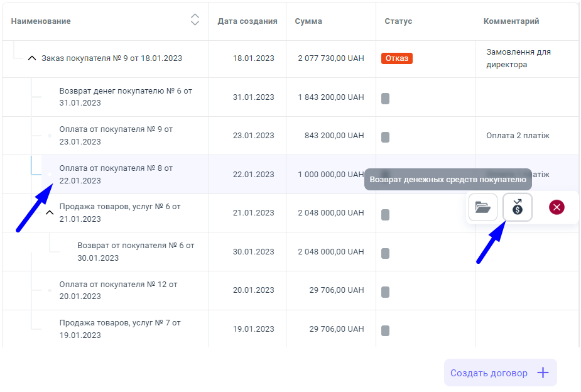581x392 pixels.
Task: Click the Замовлення для директора comment cell
Action: (x=518, y=58)
